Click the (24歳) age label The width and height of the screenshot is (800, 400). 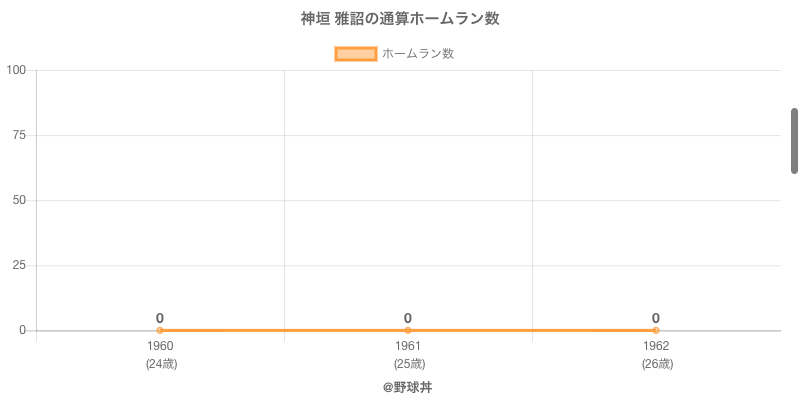coord(160,364)
